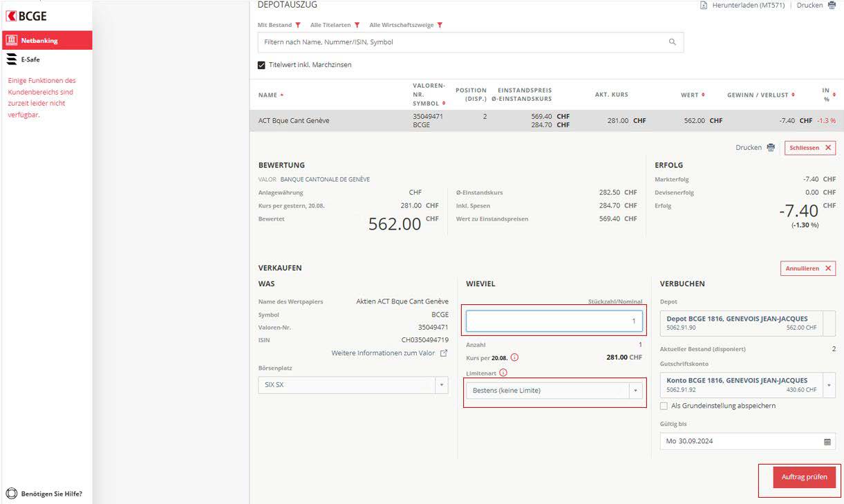The height and width of the screenshot is (504, 844).
Task: Open the 'Alle Titelarten' filter
Action: pyautogui.click(x=335, y=25)
